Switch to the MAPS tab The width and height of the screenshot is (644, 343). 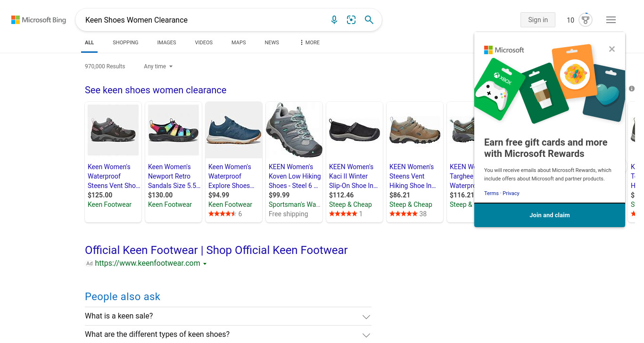point(239,42)
